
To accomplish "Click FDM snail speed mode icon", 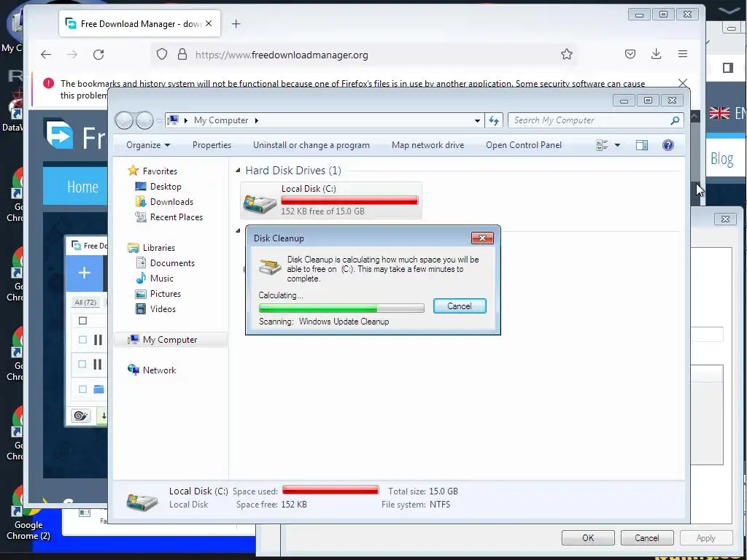I will pyautogui.click(x=80, y=416).
